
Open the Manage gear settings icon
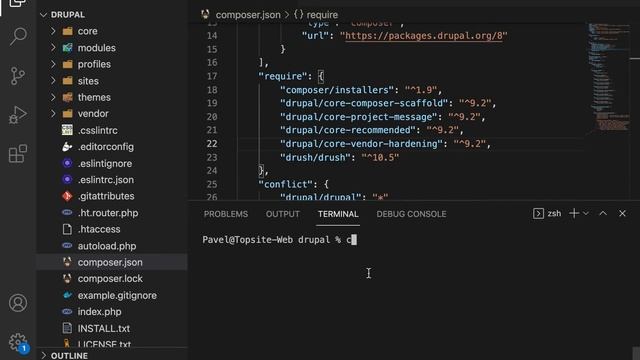point(18,342)
